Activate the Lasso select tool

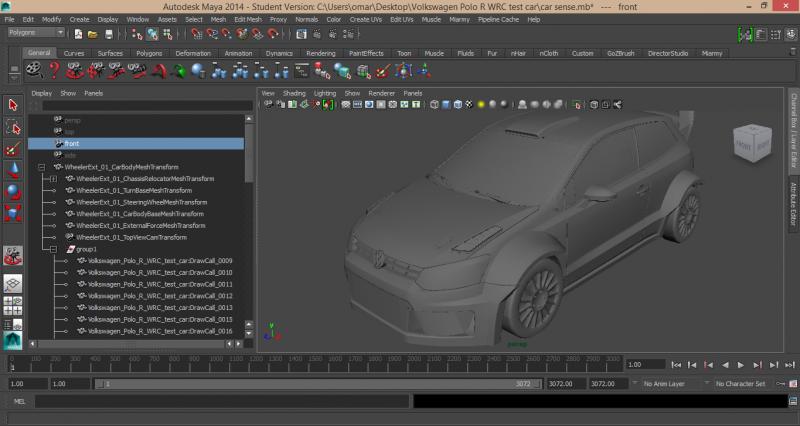click(x=13, y=127)
